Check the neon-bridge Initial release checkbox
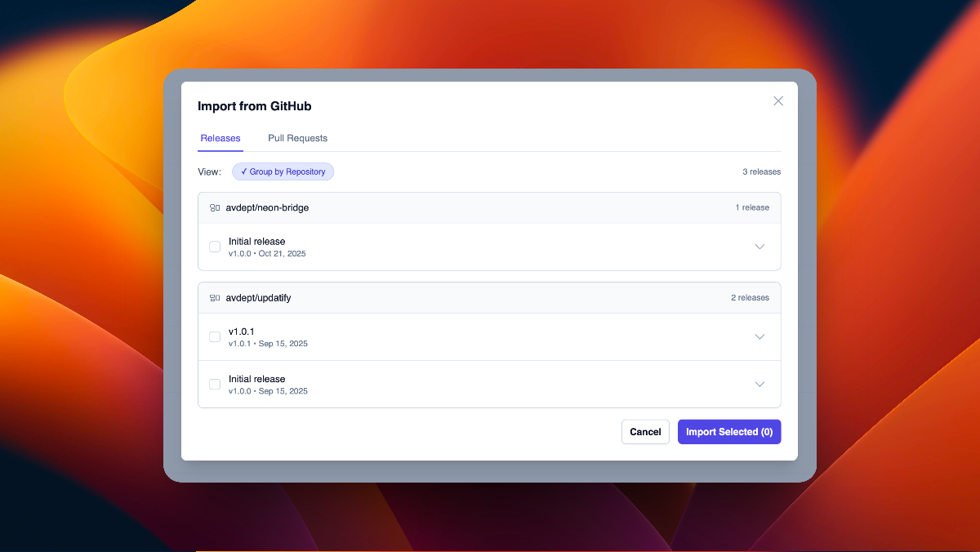Viewport: 980px width, 552px height. [215, 247]
